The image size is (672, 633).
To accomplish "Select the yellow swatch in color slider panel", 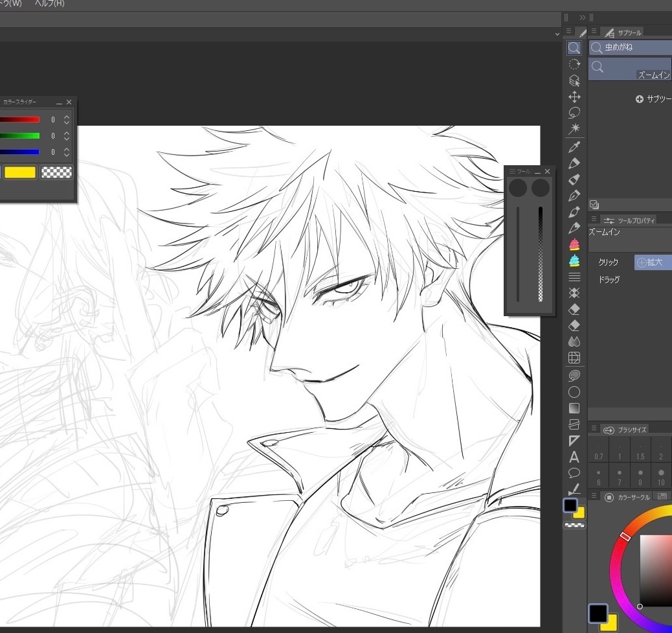I will coord(19,172).
